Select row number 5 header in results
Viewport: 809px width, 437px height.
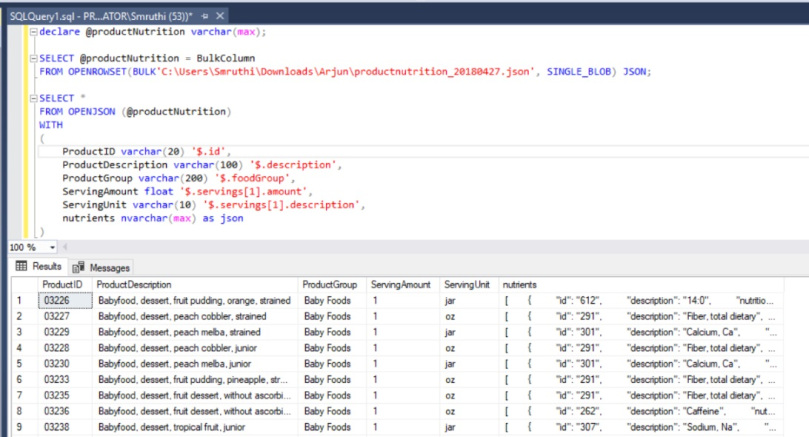click(18, 364)
